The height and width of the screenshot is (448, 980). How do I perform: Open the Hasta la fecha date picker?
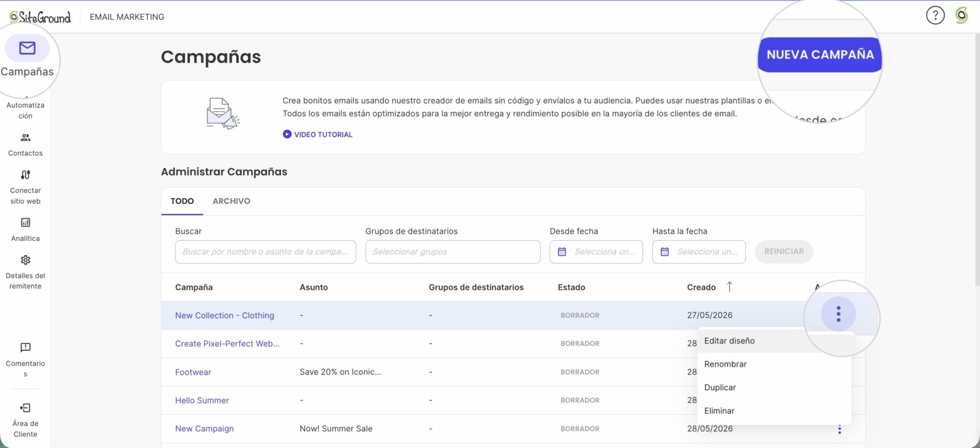pos(699,252)
